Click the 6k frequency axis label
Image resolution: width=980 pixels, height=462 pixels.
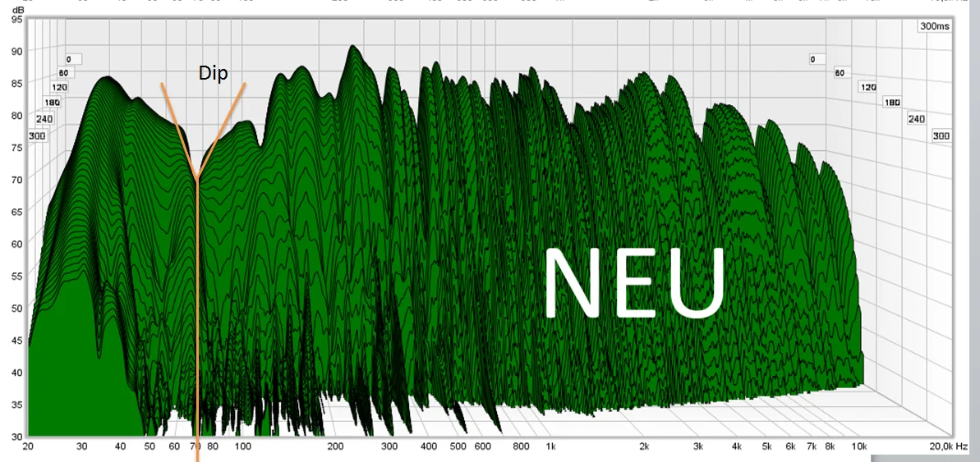[x=791, y=446]
